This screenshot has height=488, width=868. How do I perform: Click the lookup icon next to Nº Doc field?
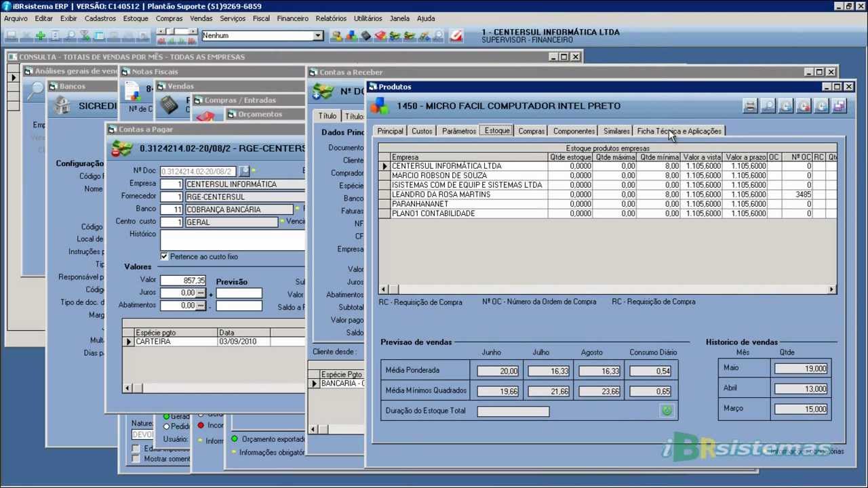(244, 171)
